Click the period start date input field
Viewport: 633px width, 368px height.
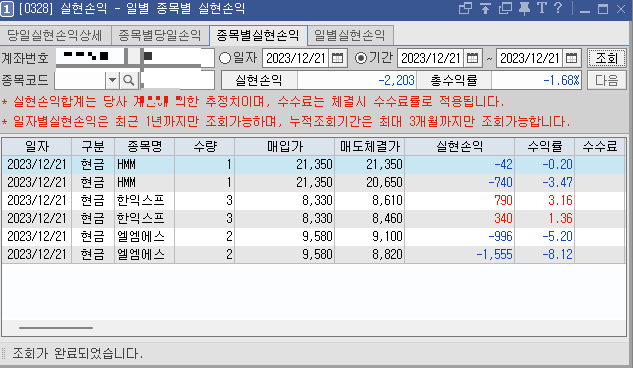click(431, 59)
